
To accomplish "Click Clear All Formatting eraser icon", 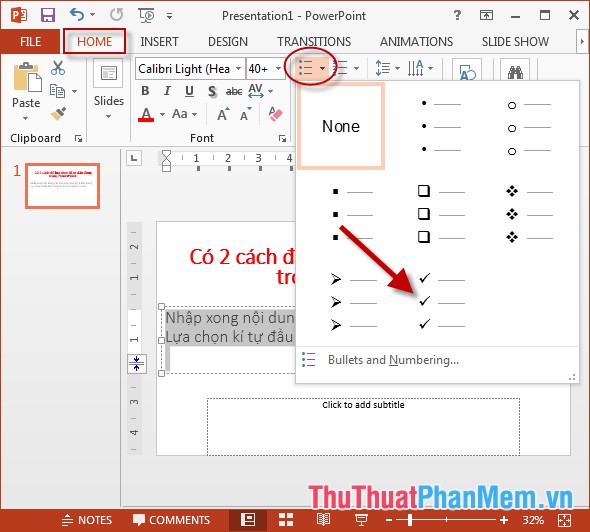I will point(275,114).
